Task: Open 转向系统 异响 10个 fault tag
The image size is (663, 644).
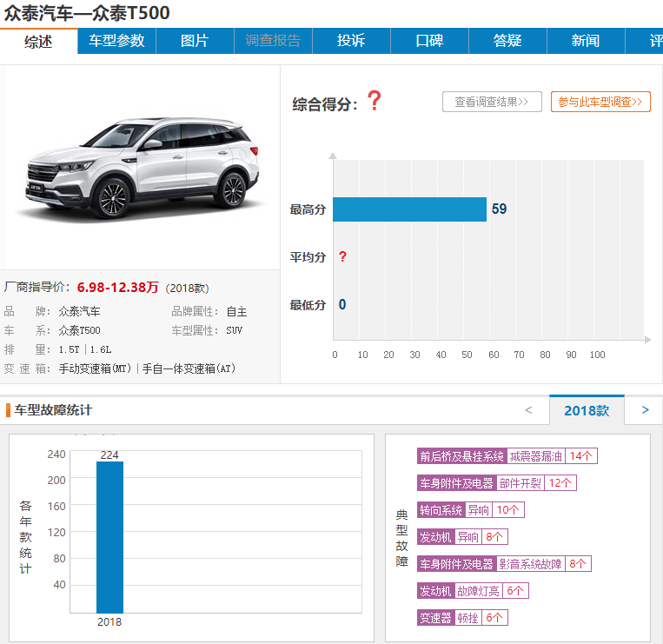Action: [471, 510]
